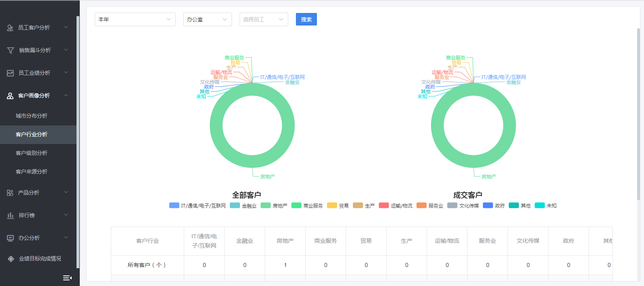The height and width of the screenshot is (286, 644).
Task: Click the 政府 legend color swatch
Action: click(488, 205)
